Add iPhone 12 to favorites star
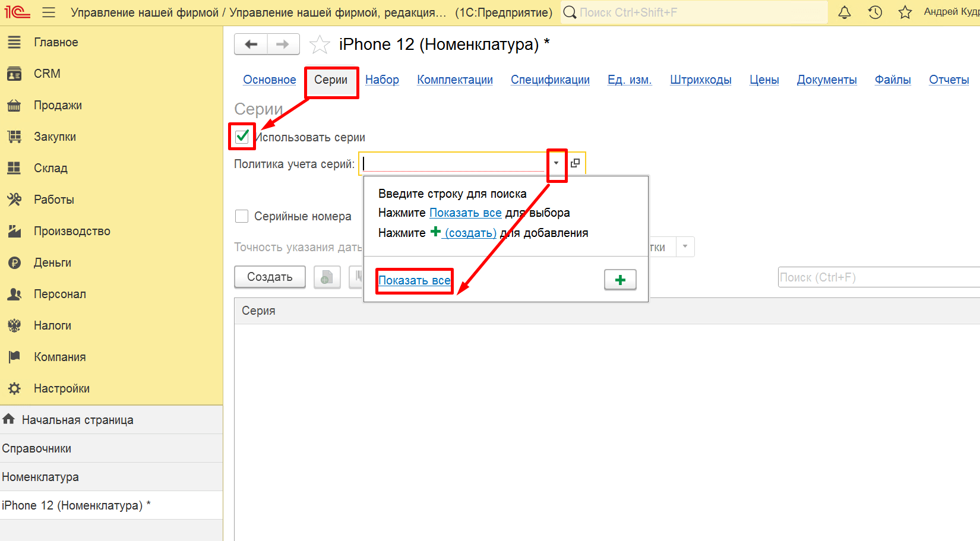The width and height of the screenshot is (980, 541). coord(320,45)
